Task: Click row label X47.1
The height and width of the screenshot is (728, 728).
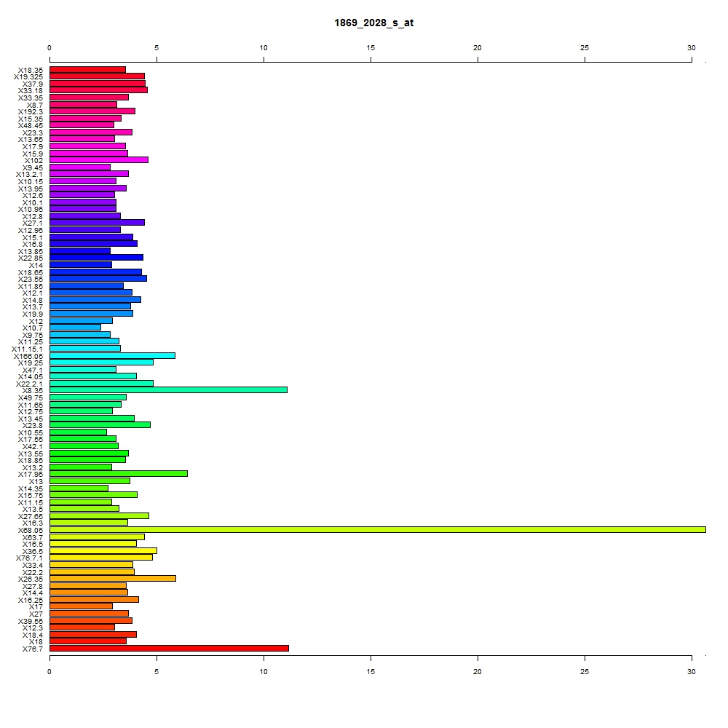Action: click(x=33, y=371)
